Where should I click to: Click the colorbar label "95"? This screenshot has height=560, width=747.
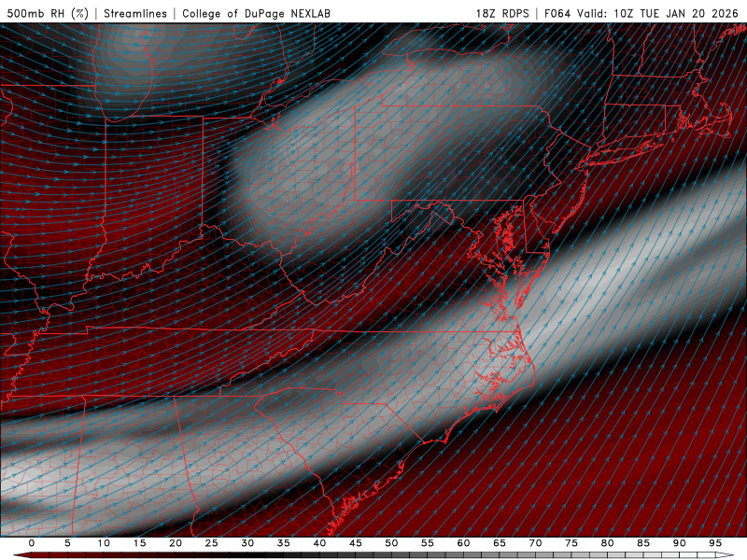click(715, 543)
